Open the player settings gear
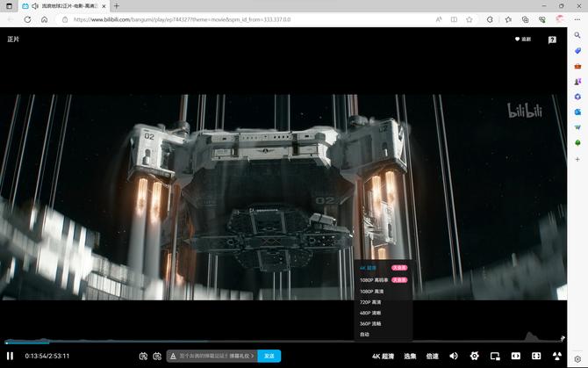Image resolution: width=588 pixels, height=368 pixels. tap(474, 356)
